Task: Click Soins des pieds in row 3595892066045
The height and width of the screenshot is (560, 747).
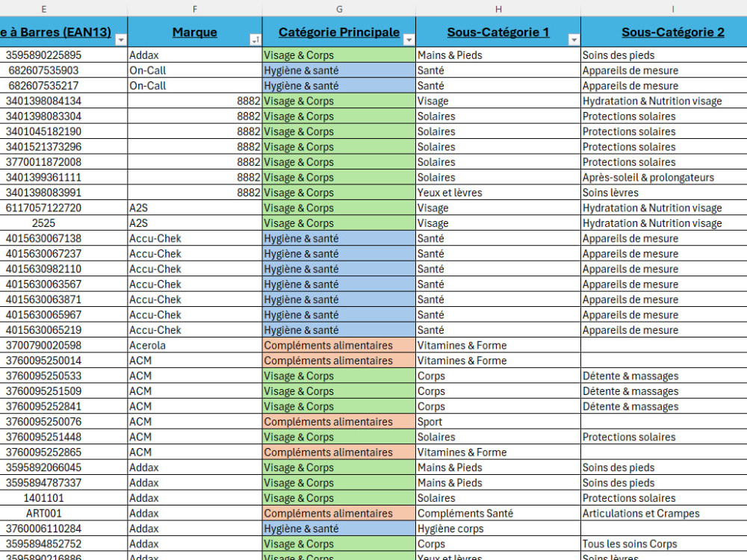Action: [664, 467]
